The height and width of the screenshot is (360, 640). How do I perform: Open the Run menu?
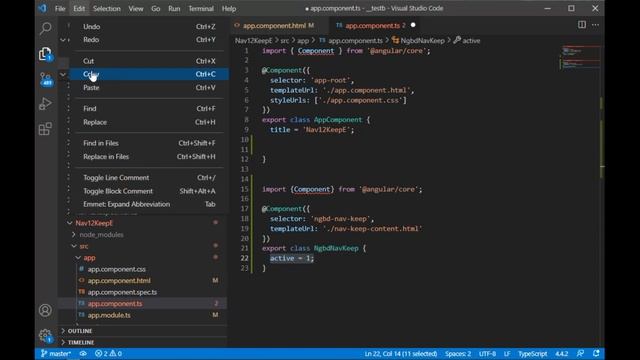(174, 9)
